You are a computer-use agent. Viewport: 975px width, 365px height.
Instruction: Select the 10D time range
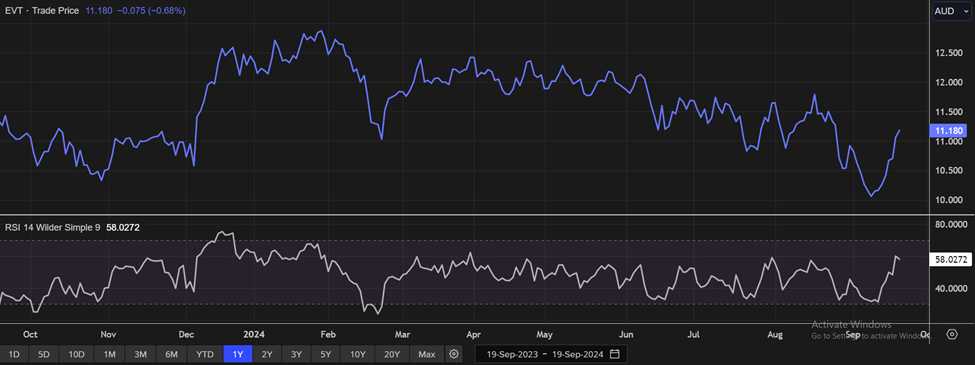pos(76,354)
